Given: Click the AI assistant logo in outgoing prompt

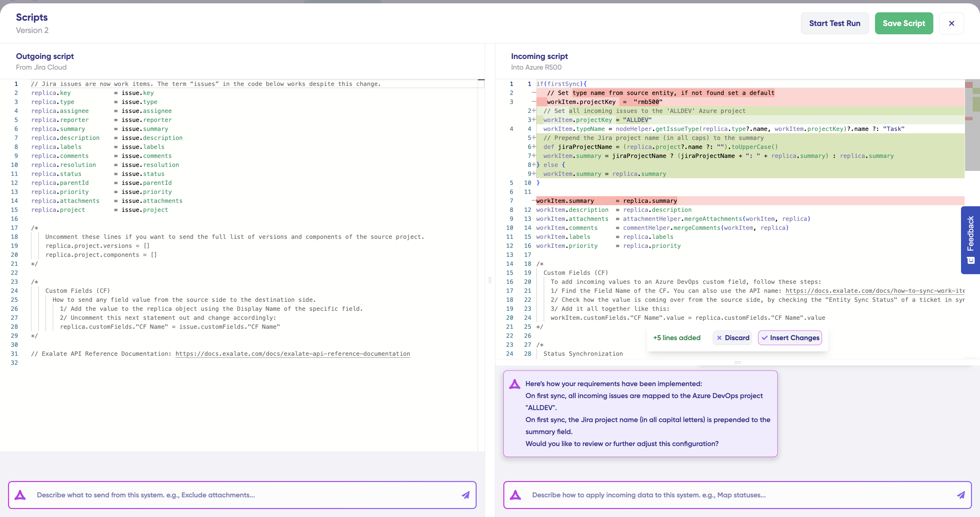Looking at the screenshot, I should click(x=20, y=495).
